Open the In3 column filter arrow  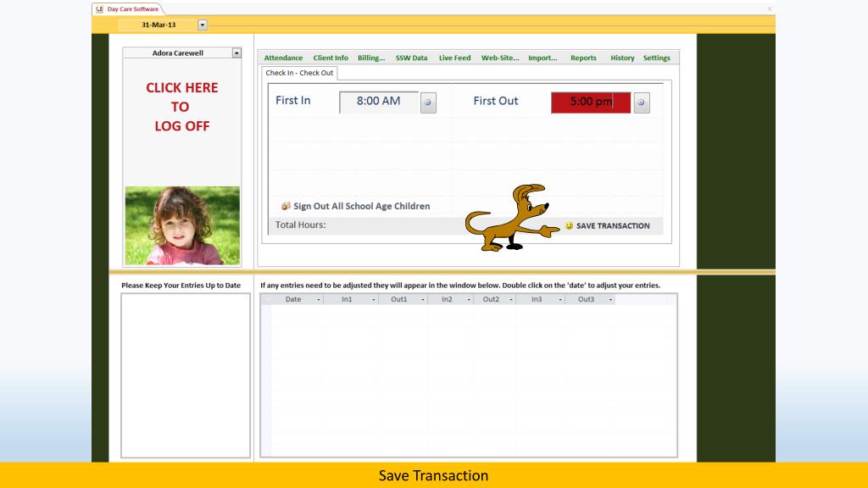click(560, 300)
